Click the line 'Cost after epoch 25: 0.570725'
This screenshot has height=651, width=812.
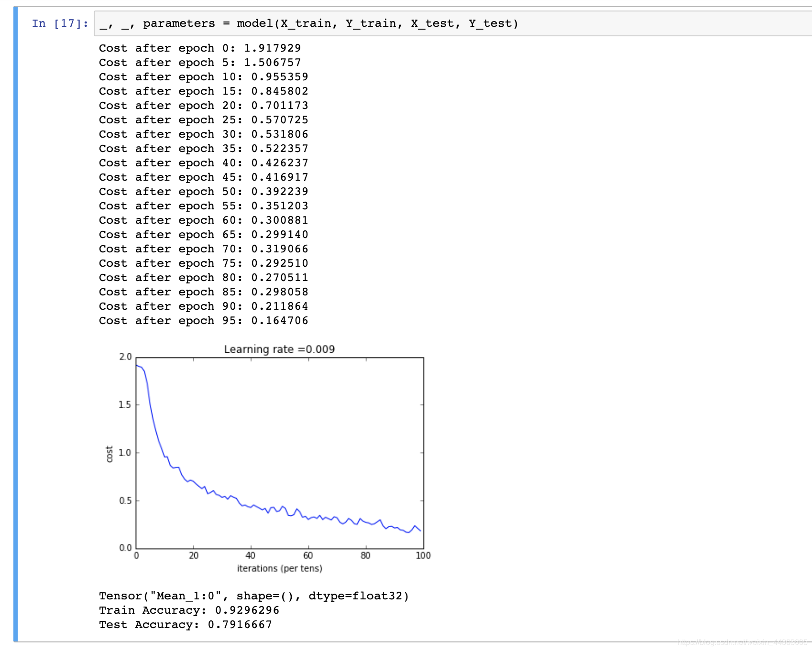(x=204, y=120)
